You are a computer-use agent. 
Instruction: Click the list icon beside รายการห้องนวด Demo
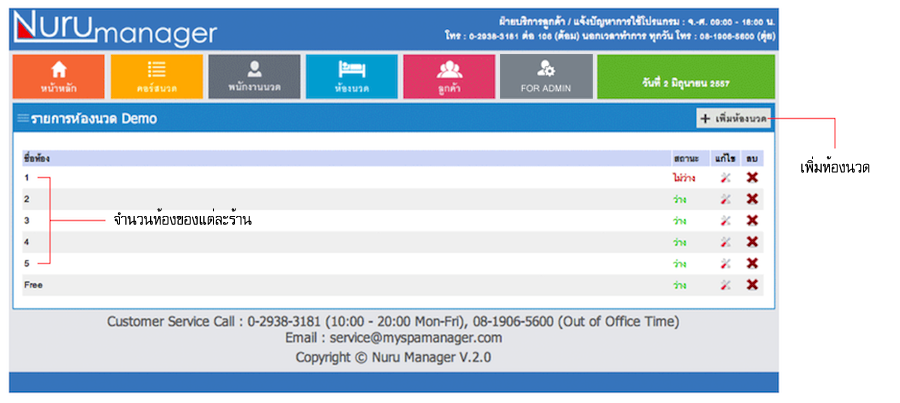pyautogui.click(x=22, y=119)
